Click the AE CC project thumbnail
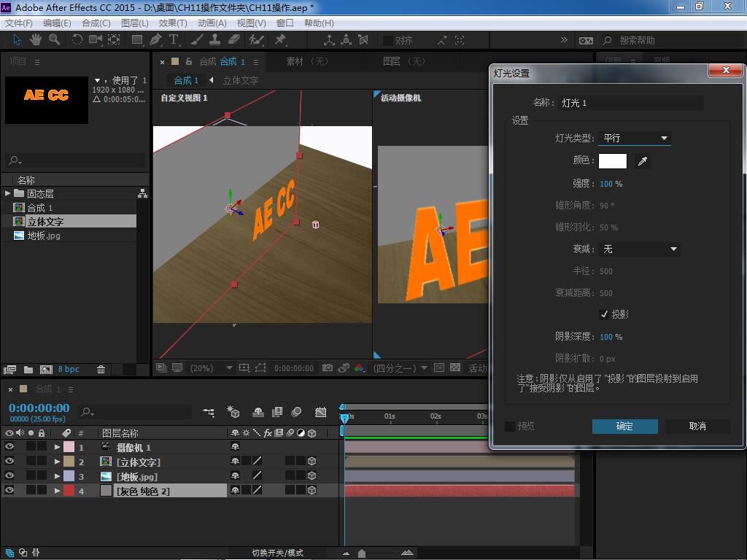The width and height of the screenshot is (747, 560). [46, 100]
